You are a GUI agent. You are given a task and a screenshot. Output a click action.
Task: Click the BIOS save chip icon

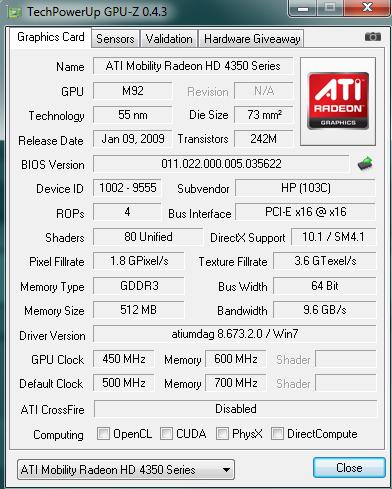(365, 164)
